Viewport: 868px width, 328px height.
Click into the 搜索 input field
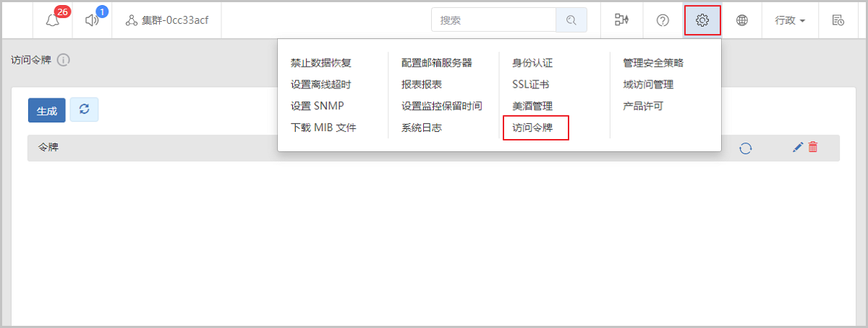coord(493,20)
